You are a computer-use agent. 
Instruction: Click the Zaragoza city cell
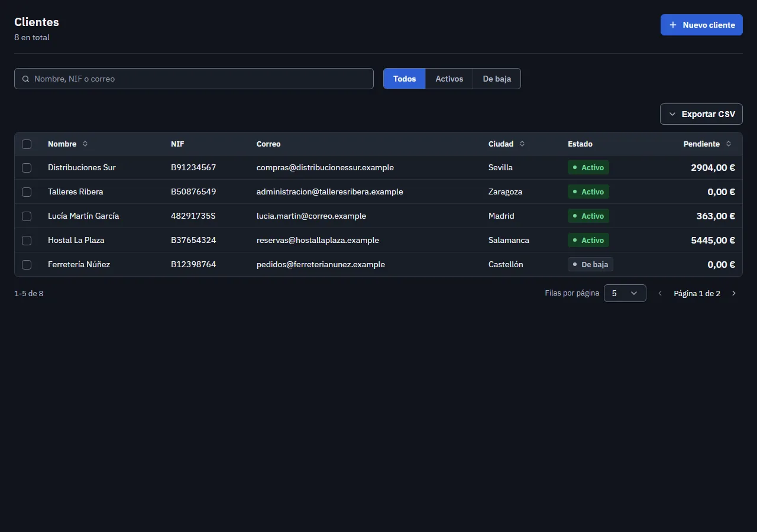tap(506, 192)
